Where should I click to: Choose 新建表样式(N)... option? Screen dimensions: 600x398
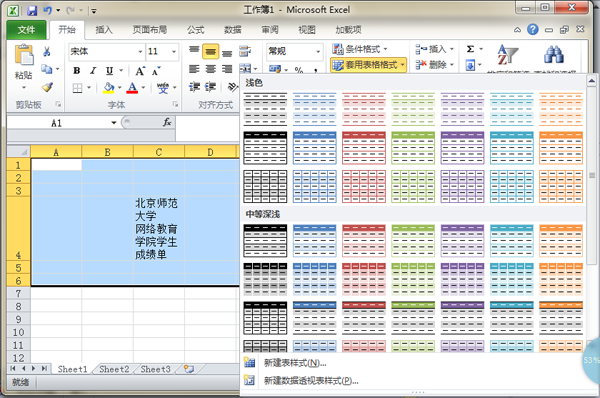(x=295, y=363)
